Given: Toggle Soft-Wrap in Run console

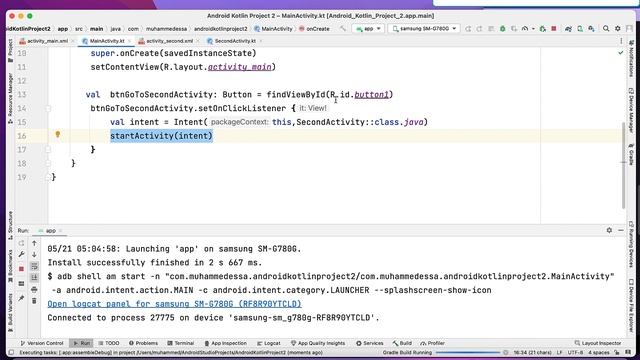Looking at the screenshot, I should click(x=34, y=266).
